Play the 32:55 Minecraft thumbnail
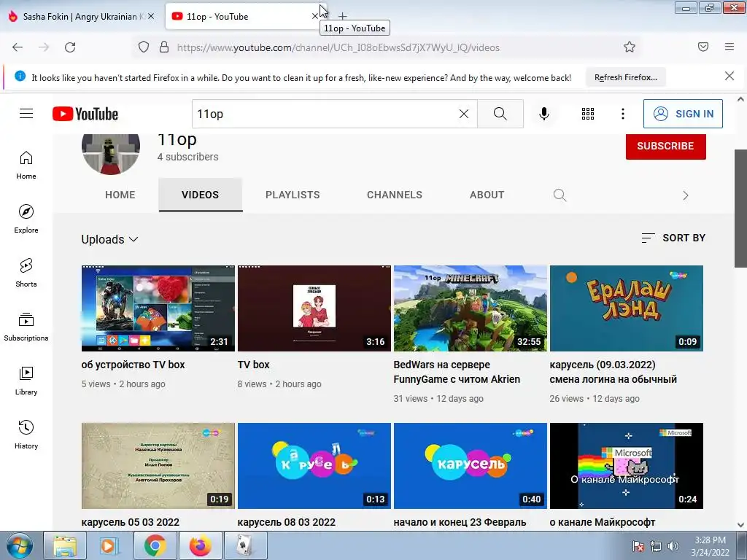This screenshot has width=747, height=560. tap(471, 308)
